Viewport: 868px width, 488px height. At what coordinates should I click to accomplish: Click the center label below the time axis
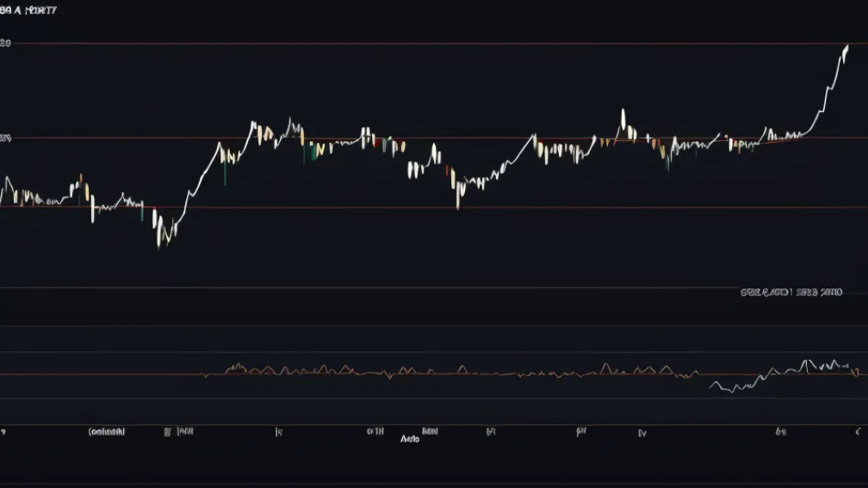(410, 439)
